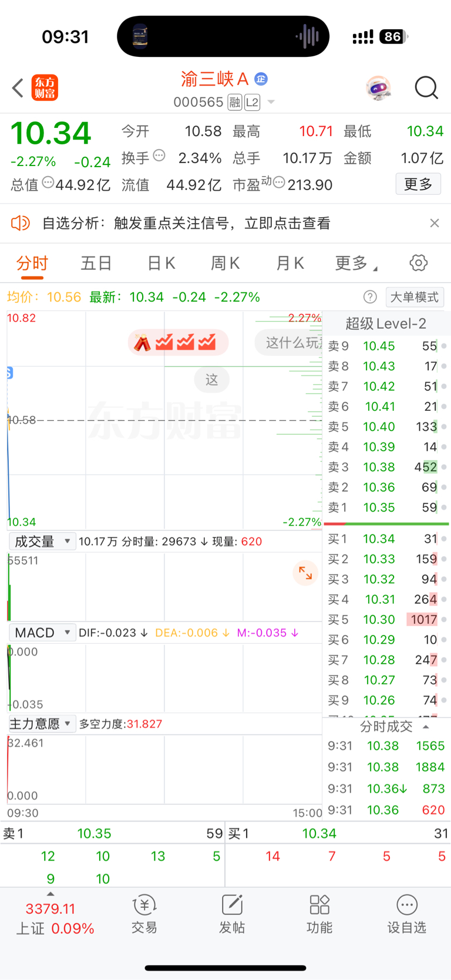The image size is (451, 980).
Task: Tap info icon next to 市盈动
Action: (x=279, y=183)
